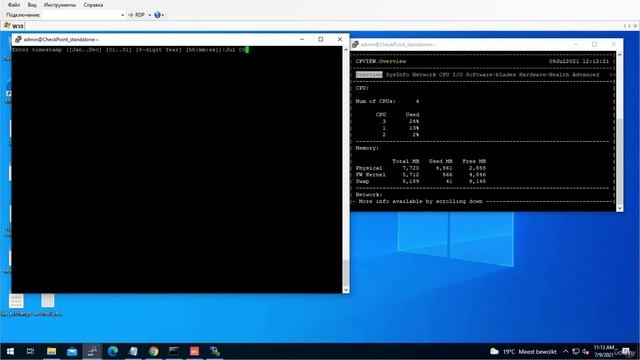Close the left admin@CheckPoint terminal
Viewport: 640px width, 360px height.
click(340, 39)
